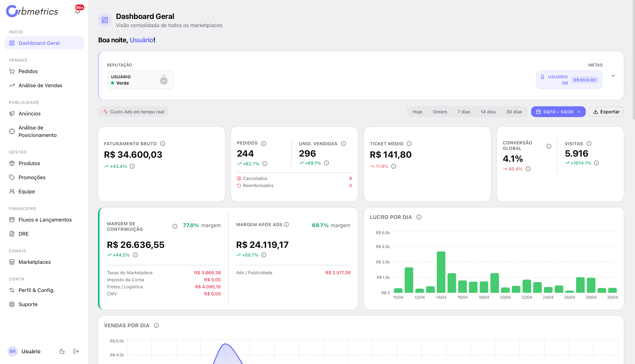
Task: Select the Hoje period filter
Action: [418, 112]
